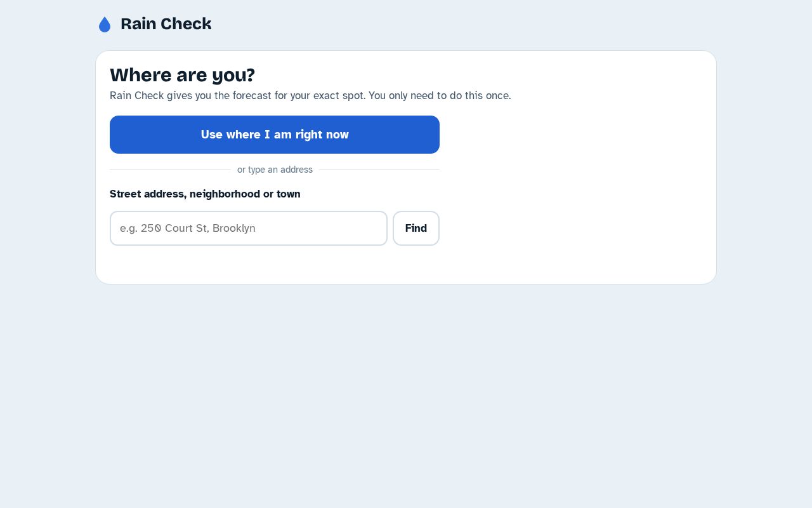The width and height of the screenshot is (812, 508).
Task: Click the forecast description sentence under the heading
Action: pos(310,96)
